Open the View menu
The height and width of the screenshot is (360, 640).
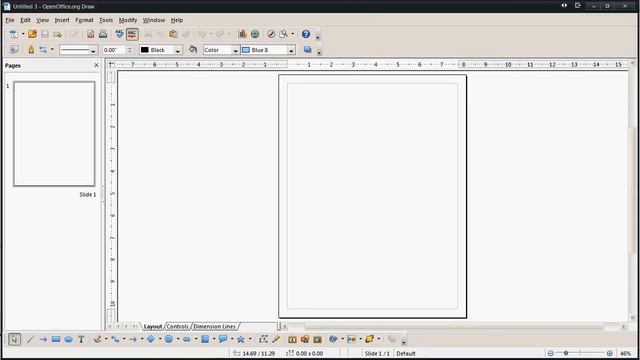coord(42,20)
